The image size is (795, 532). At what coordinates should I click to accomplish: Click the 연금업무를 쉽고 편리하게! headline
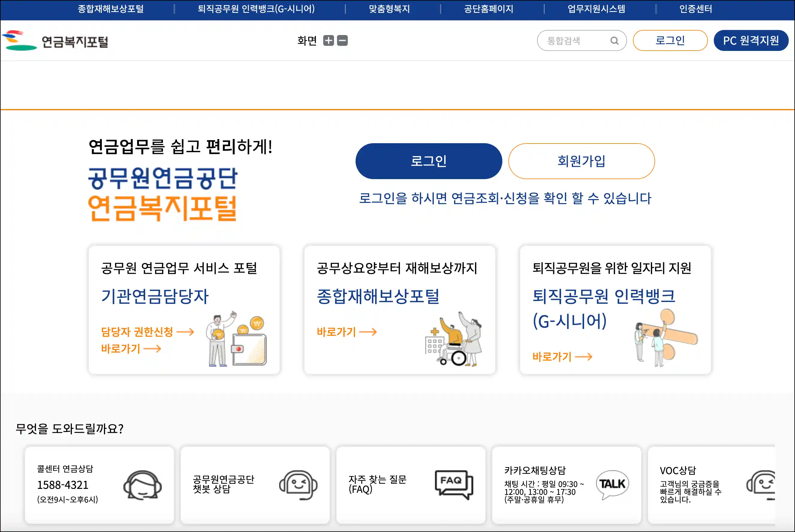pos(180,146)
